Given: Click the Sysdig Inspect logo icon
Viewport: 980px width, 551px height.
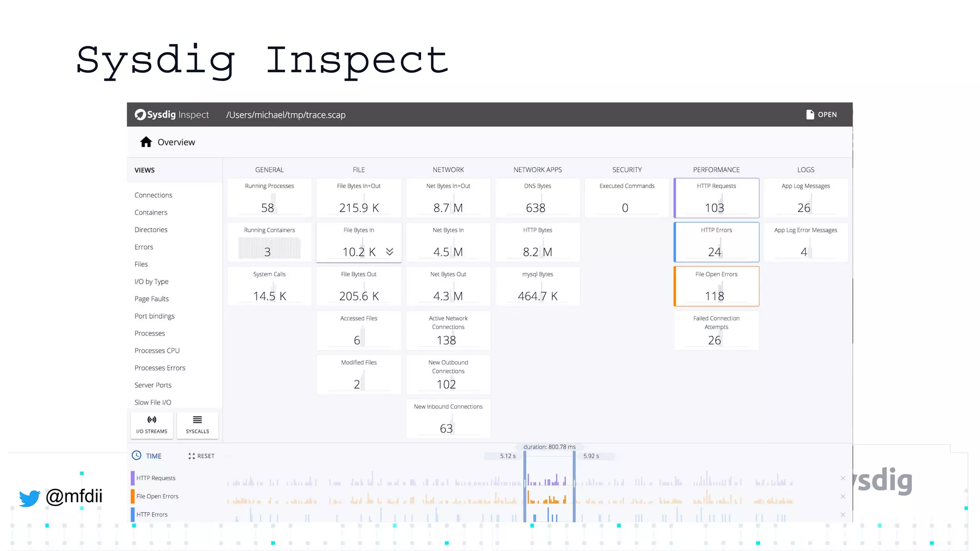Looking at the screenshot, I should pyautogui.click(x=140, y=115).
